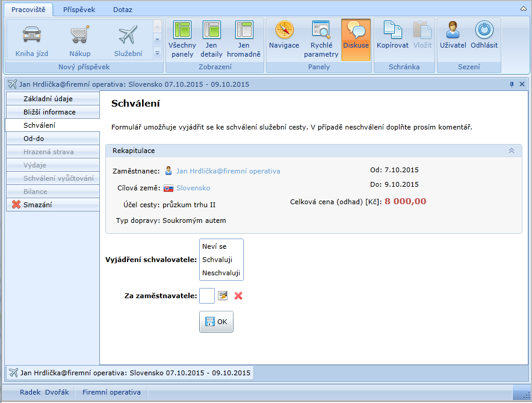
Task: Select the Služební airplane icon
Action: 128,35
